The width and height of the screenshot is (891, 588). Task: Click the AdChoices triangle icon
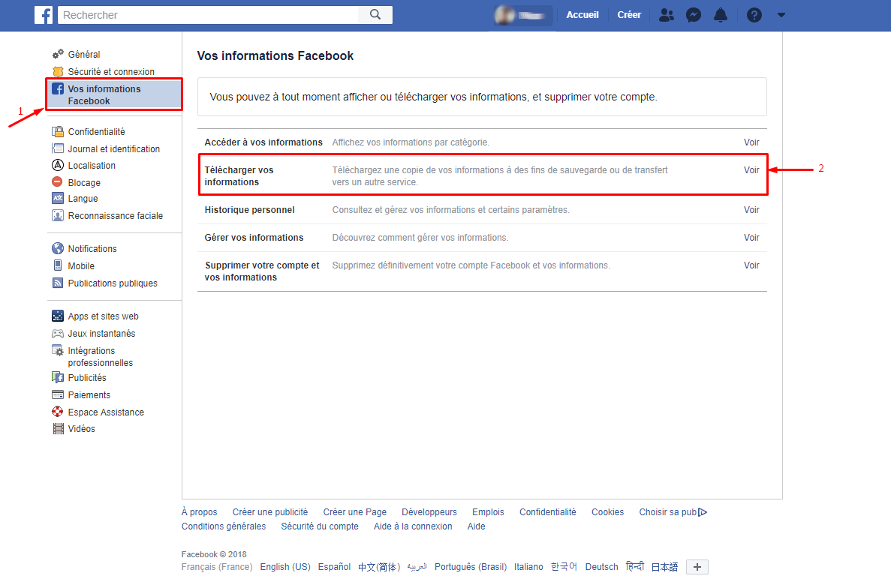click(703, 512)
